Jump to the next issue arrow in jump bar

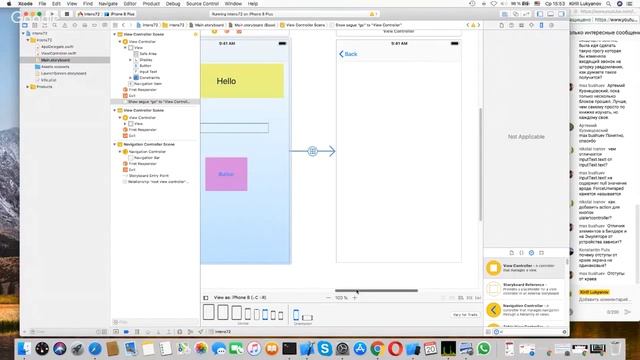(x=479, y=25)
